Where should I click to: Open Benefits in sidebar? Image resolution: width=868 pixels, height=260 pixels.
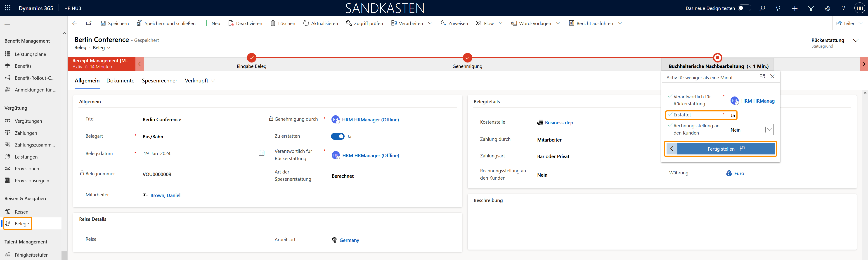[23, 66]
